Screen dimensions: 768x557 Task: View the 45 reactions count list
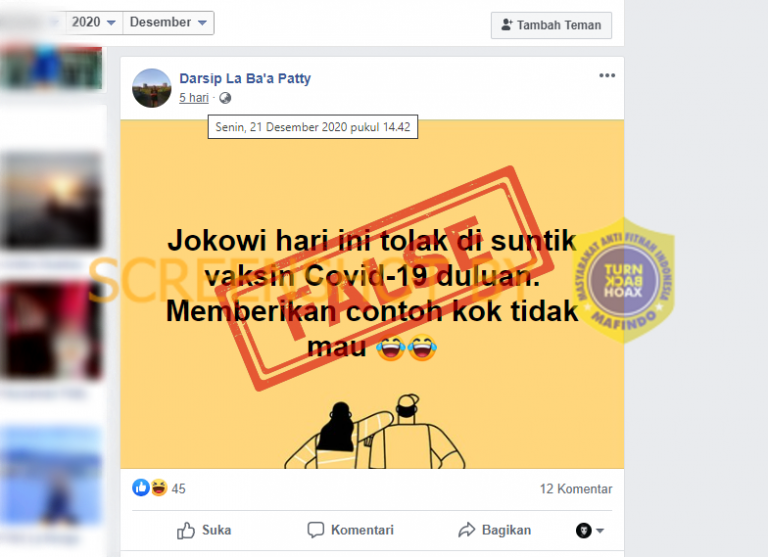(x=178, y=489)
